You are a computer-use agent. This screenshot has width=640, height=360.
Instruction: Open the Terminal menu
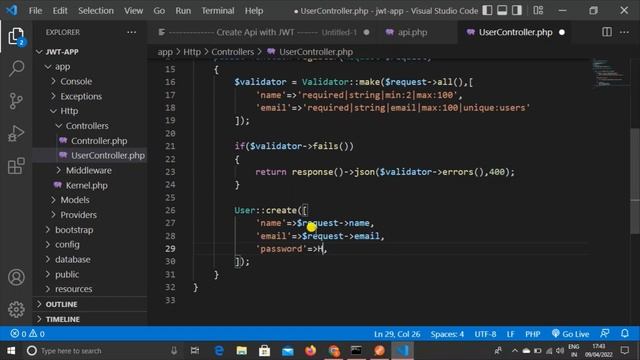point(218,11)
